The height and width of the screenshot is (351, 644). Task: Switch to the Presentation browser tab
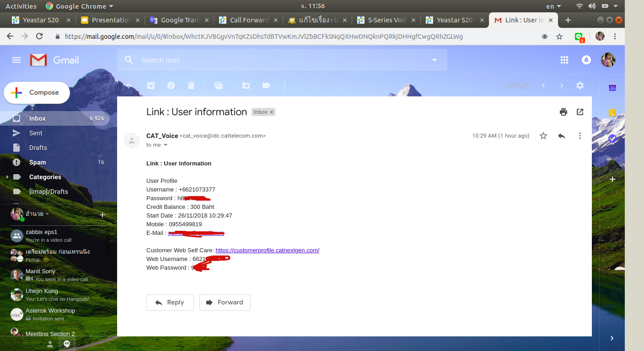110,20
